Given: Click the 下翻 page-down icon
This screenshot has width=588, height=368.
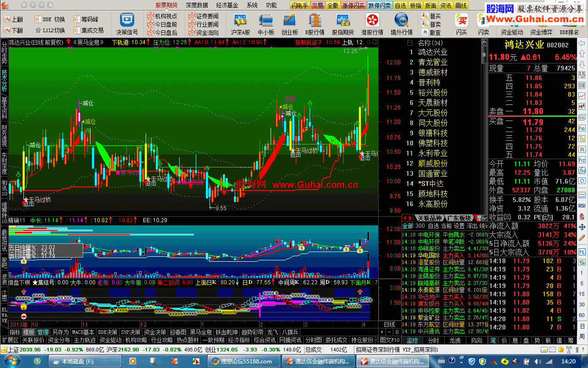Looking at the screenshot, I should click(x=13, y=30).
